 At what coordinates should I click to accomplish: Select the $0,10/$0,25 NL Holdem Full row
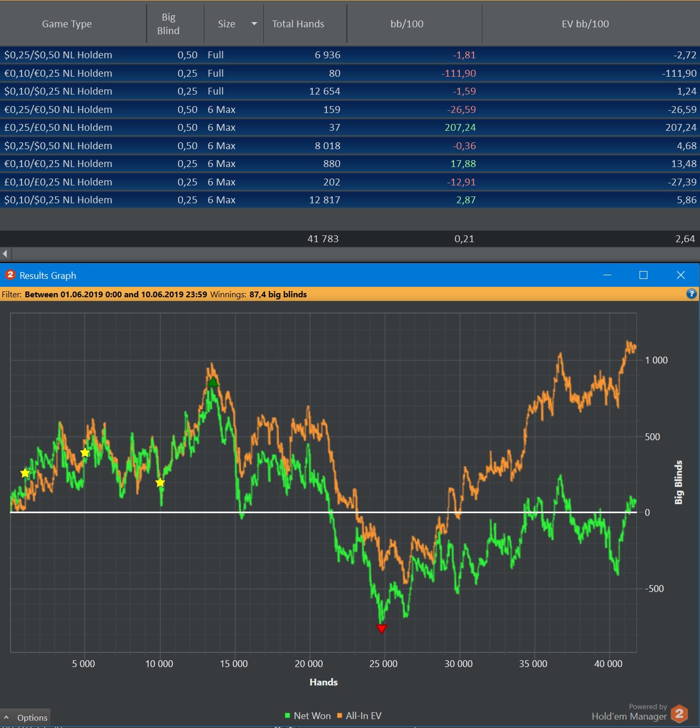tap(350, 91)
